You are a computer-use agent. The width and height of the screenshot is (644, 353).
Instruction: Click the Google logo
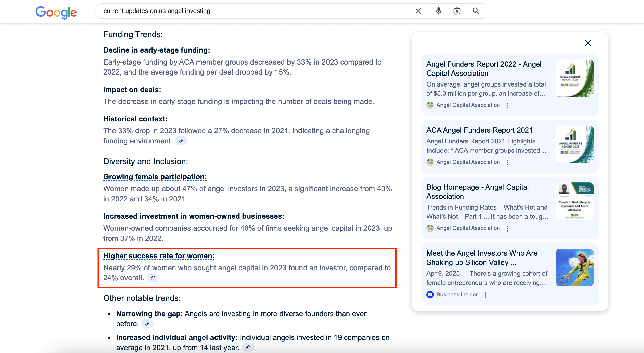pos(56,12)
